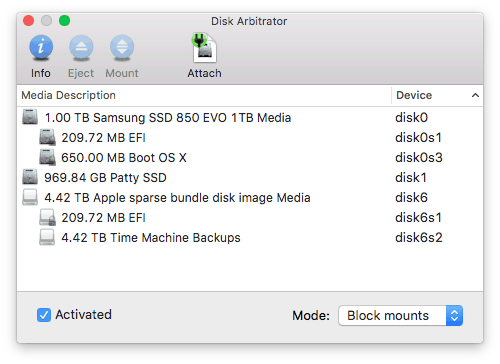
Task: Select the sparse bundle disk image icon
Action: pos(30,197)
